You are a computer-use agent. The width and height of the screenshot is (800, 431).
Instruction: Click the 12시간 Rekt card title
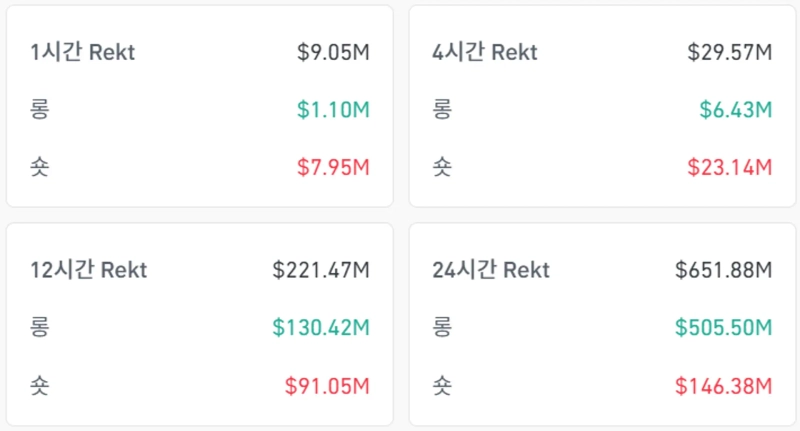(88, 269)
